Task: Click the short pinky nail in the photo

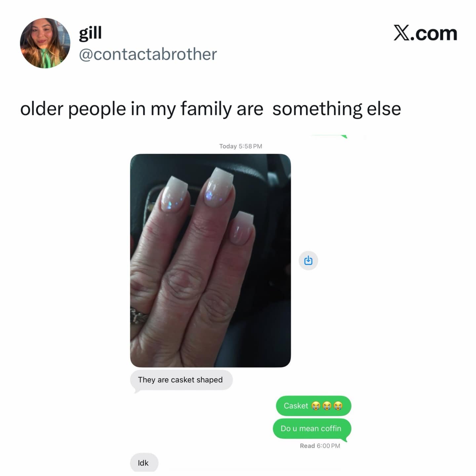Action: (x=243, y=228)
